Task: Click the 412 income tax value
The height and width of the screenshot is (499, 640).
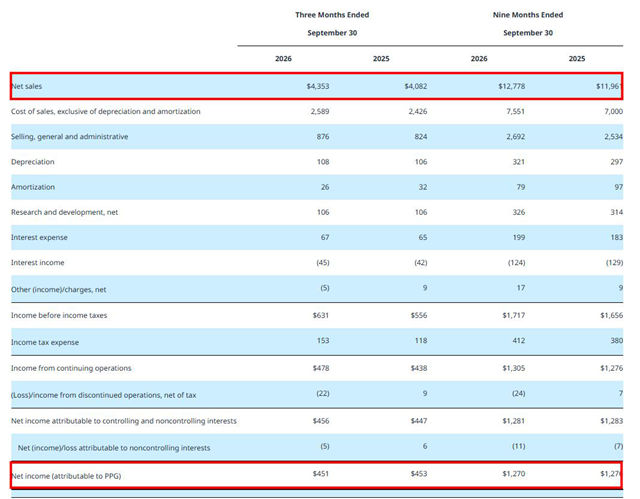Action: tap(519, 341)
